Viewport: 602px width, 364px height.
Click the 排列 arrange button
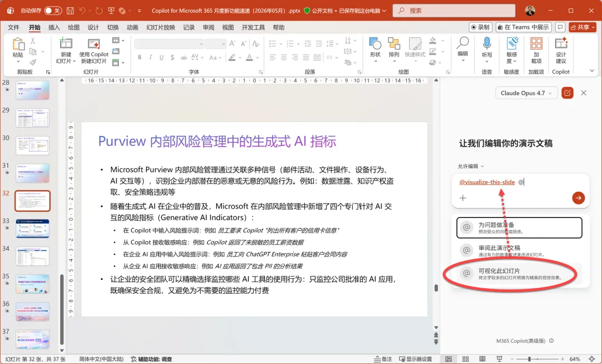point(394,50)
